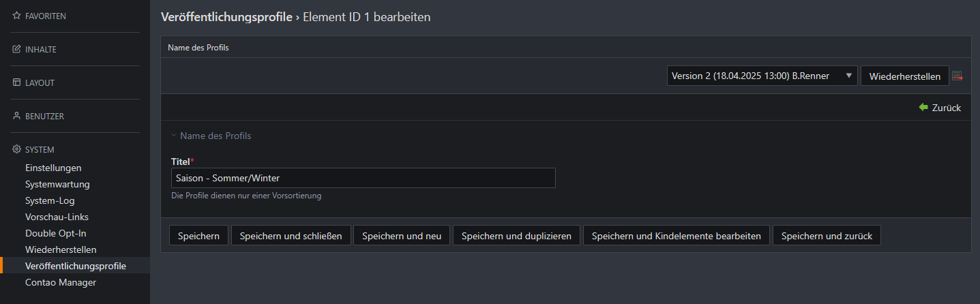
Task: Click the Inhalte edit icon
Action: tap(17, 49)
